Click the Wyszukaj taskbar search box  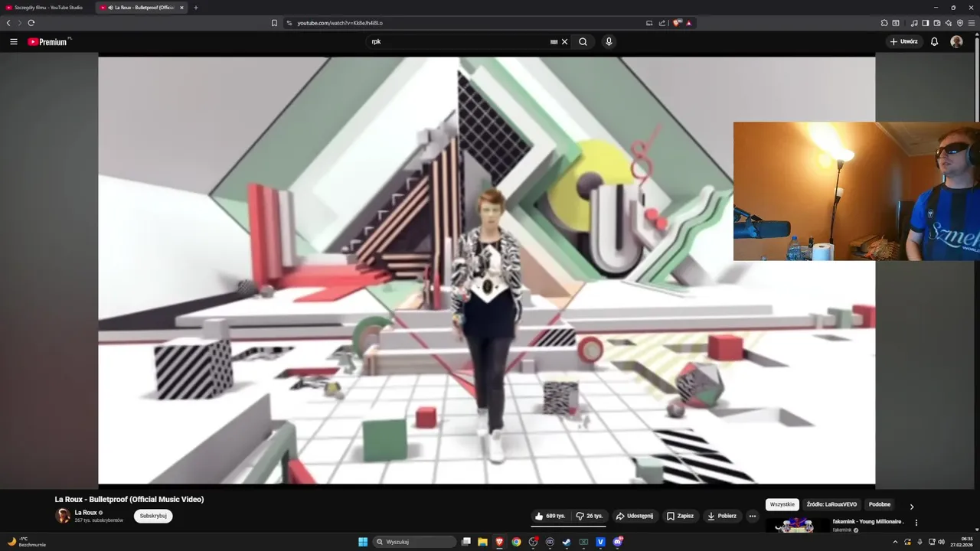coord(415,542)
